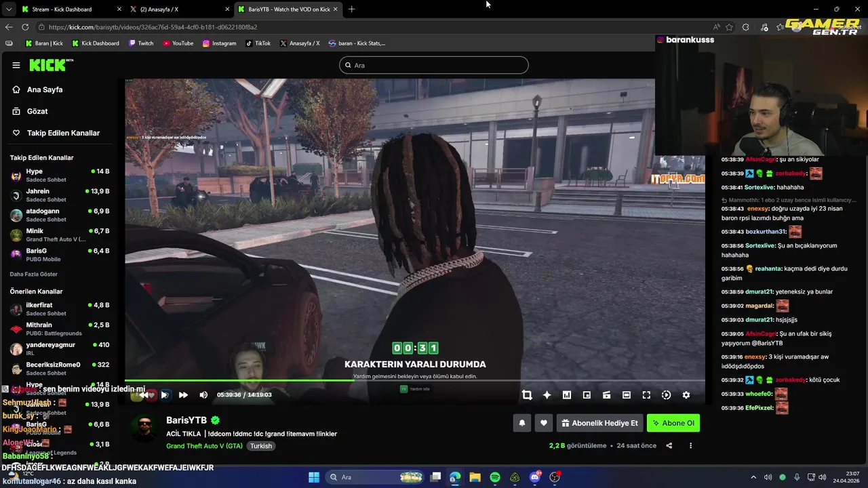Viewport: 868px width, 488px height.
Task: Enter fullscreen on the video player
Action: pos(646,394)
